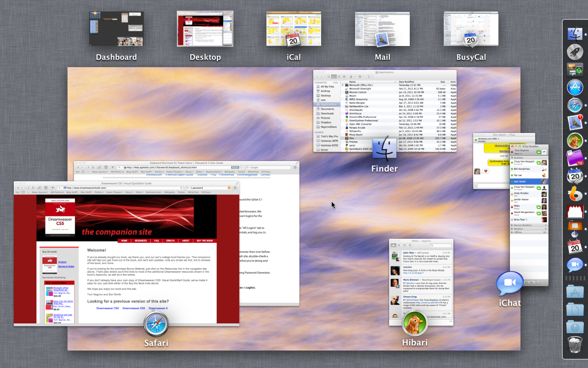Image resolution: width=588 pixels, height=368 pixels.
Task: Select Pat Lee in iChat Buddies
Action: click(530, 175)
